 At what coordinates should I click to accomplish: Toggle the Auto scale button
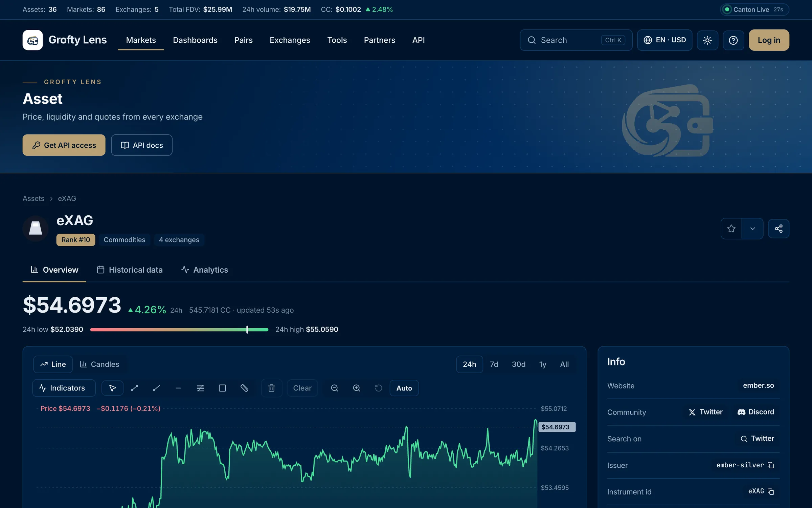click(x=404, y=388)
